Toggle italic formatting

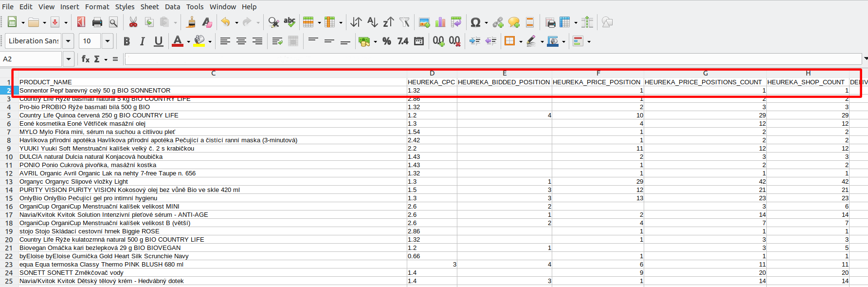143,41
